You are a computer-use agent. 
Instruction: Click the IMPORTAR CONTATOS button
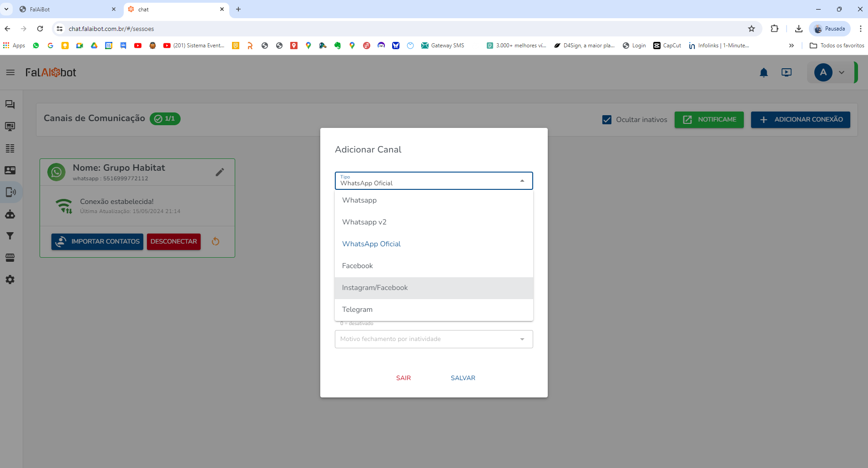(x=97, y=242)
